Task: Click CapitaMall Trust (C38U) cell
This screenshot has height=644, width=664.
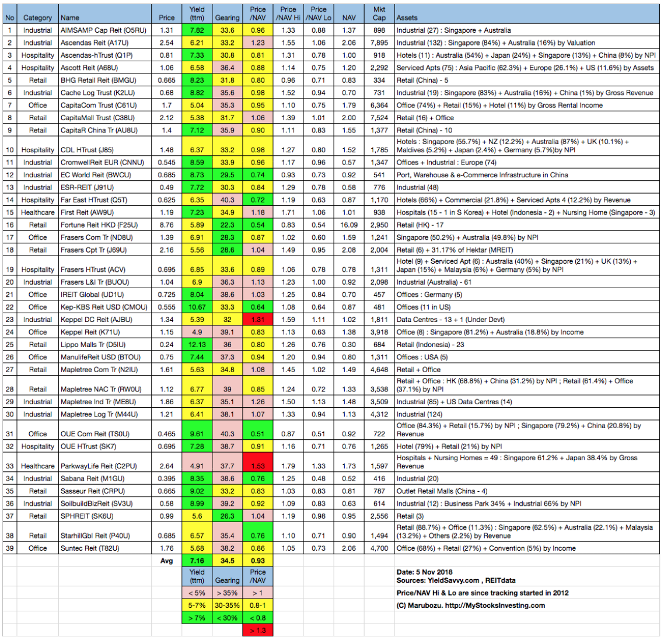Action: 105,118
